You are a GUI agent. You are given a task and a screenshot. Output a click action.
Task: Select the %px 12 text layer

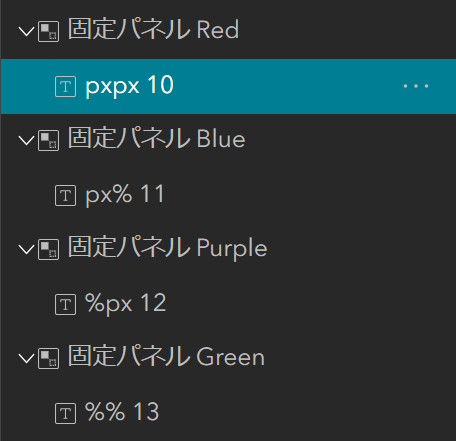228,304
